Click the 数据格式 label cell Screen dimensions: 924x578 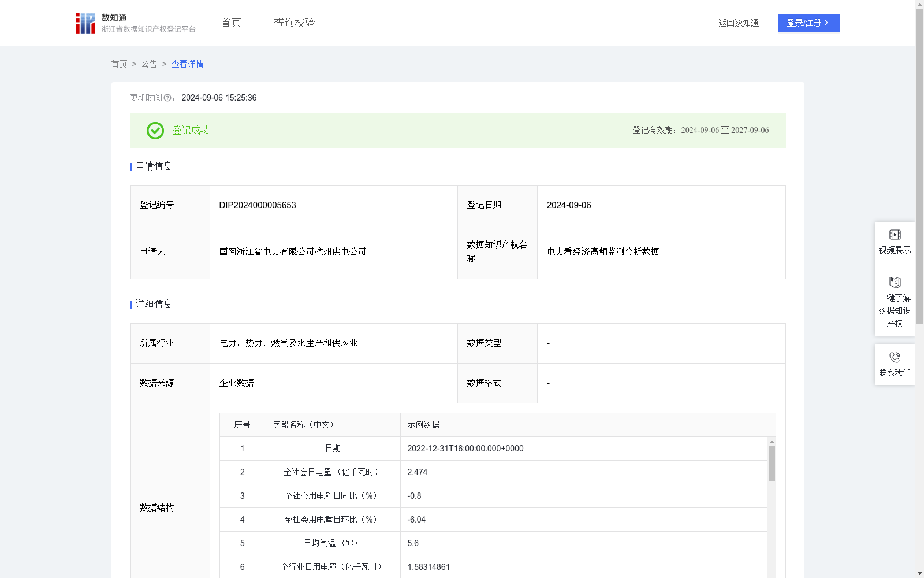pos(497,383)
